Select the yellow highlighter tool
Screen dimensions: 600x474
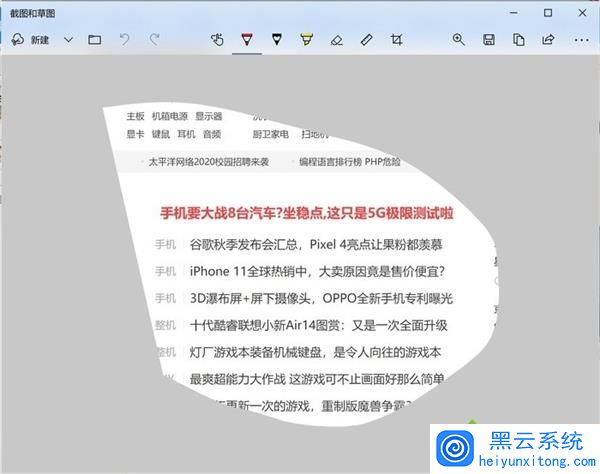click(307, 40)
